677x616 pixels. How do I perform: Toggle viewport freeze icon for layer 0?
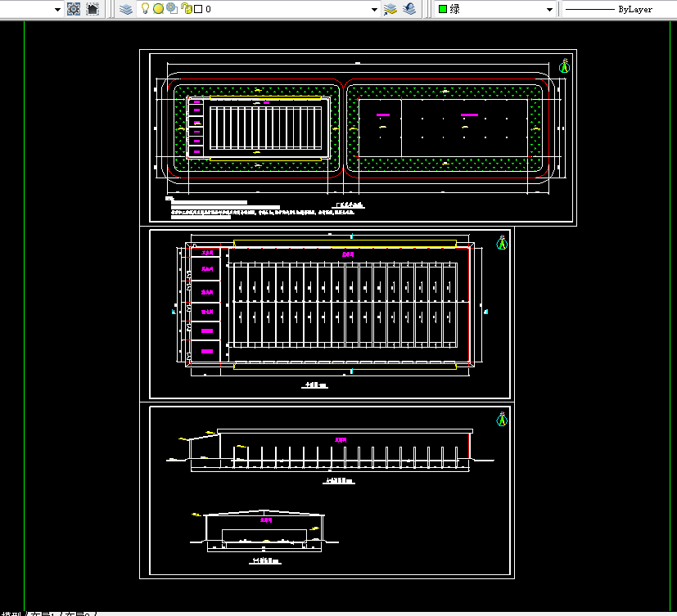coord(172,9)
